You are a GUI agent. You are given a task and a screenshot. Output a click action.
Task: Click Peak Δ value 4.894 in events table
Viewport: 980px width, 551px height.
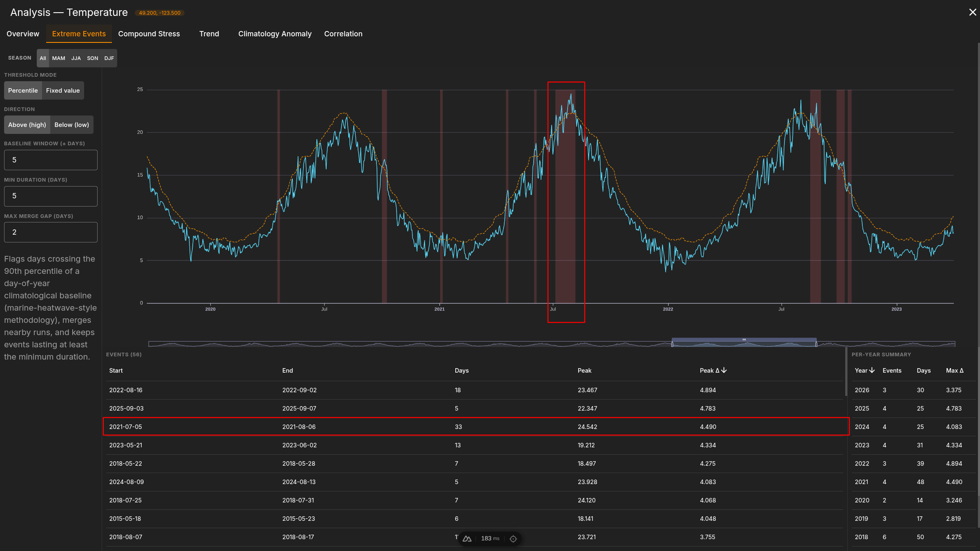(x=708, y=390)
